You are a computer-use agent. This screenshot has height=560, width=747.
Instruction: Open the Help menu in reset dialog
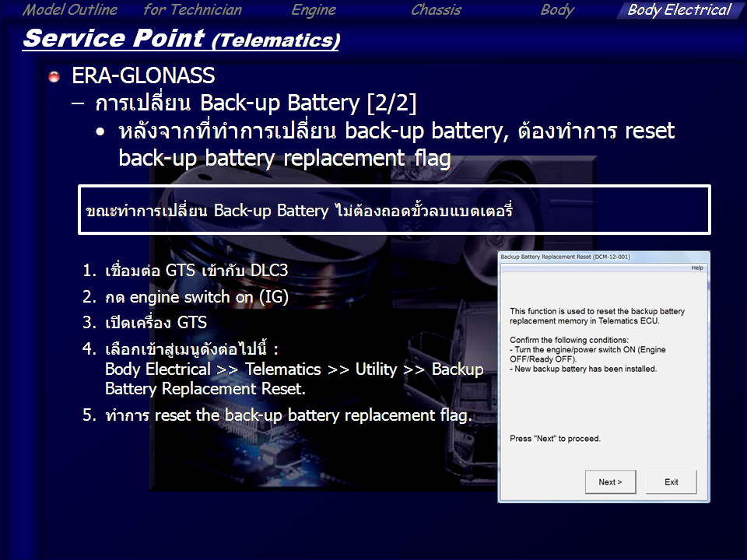(697, 268)
